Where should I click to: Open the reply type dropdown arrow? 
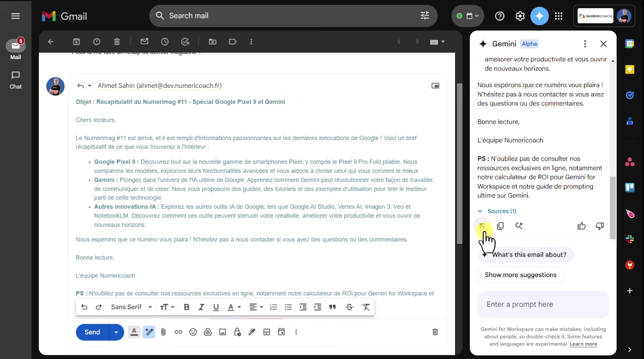[90, 86]
